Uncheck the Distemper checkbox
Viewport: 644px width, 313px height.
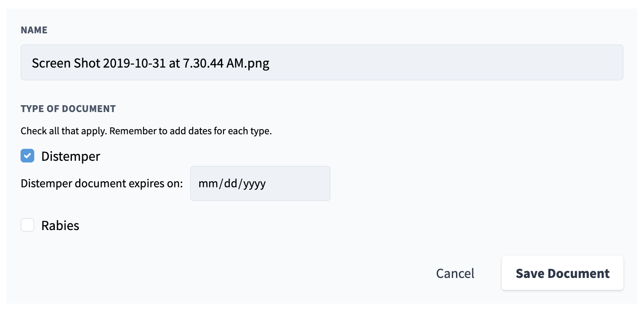pyautogui.click(x=27, y=156)
